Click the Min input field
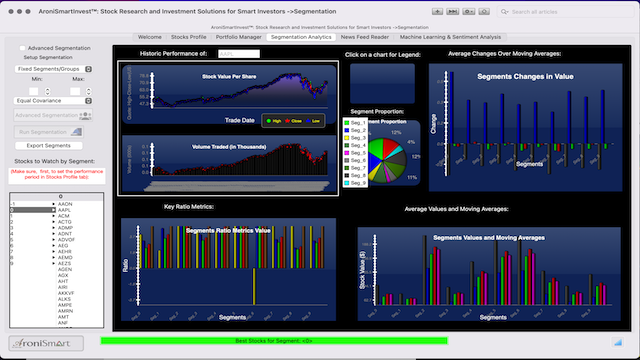Screen dimensions: 640x360 click(x=34, y=91)
